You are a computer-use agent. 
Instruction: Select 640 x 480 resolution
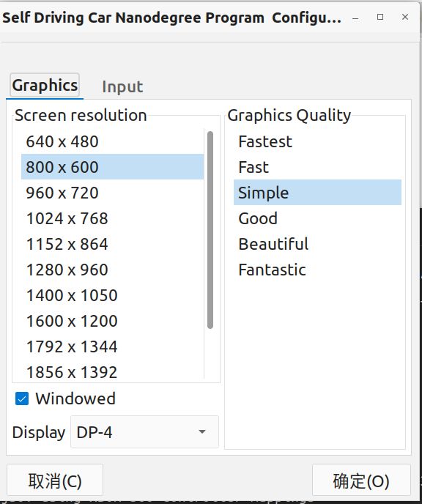point(113,141)
